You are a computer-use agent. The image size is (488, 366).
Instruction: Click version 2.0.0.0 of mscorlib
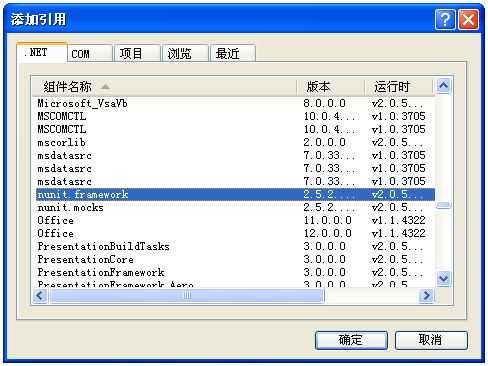[324, 143]
